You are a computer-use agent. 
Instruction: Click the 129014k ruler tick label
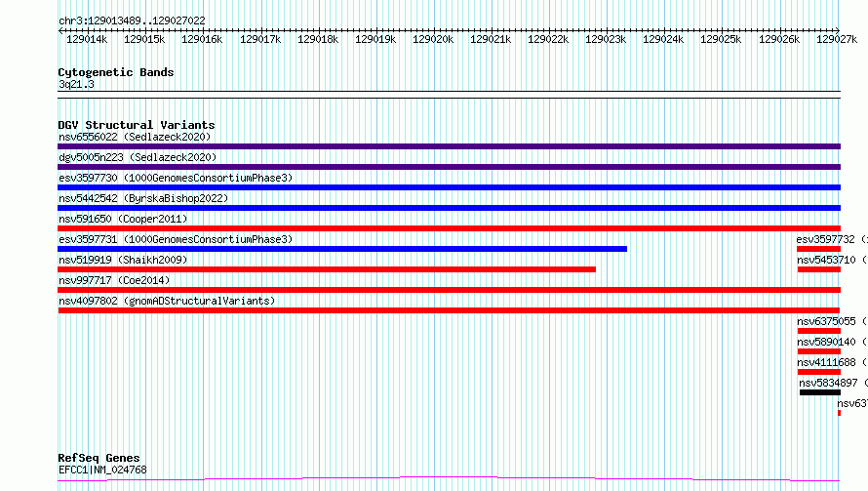point(87,39)
